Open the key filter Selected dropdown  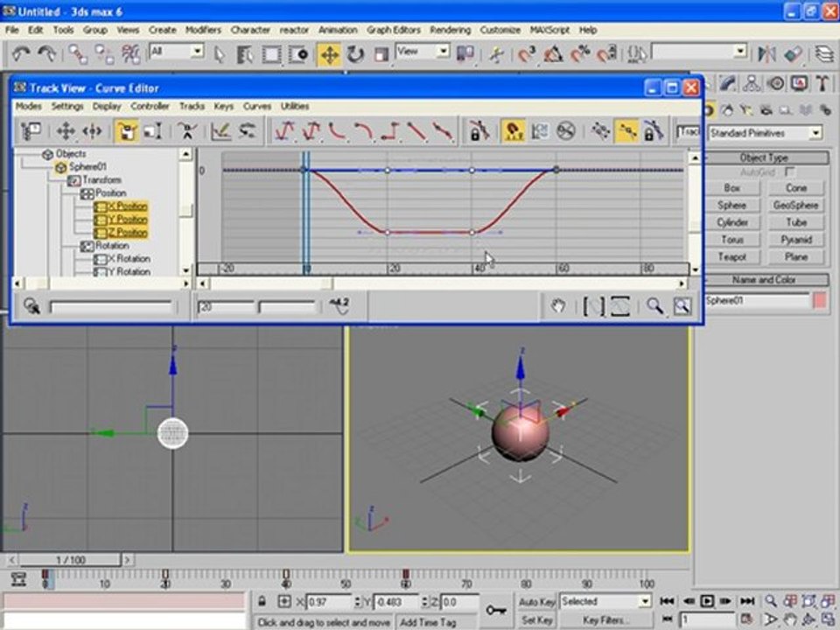click(645, 602)
